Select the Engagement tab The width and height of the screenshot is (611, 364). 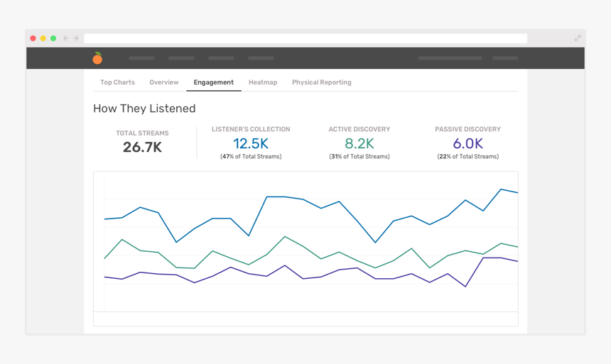[213, 82]
